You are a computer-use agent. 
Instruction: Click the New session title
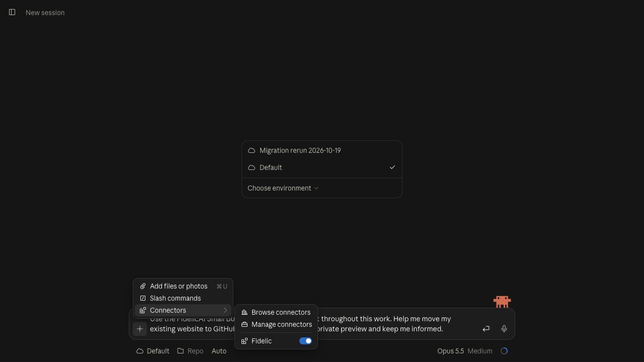45,13
